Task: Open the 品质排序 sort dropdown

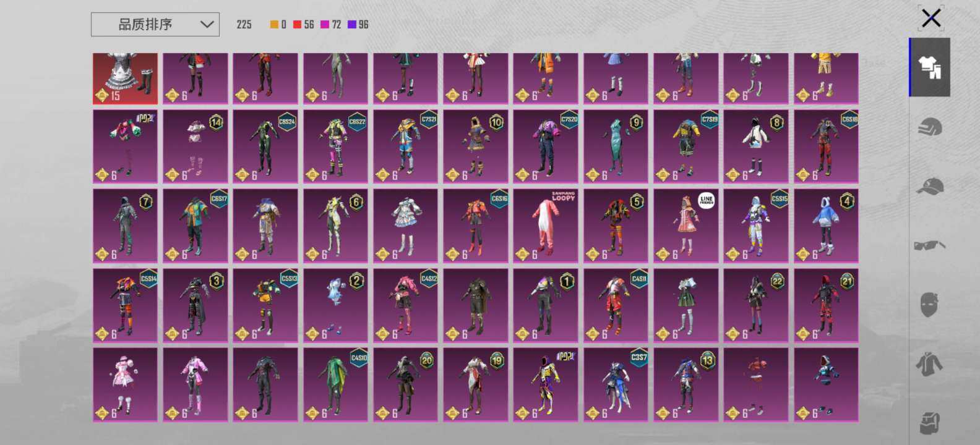Action: [155, 25]
